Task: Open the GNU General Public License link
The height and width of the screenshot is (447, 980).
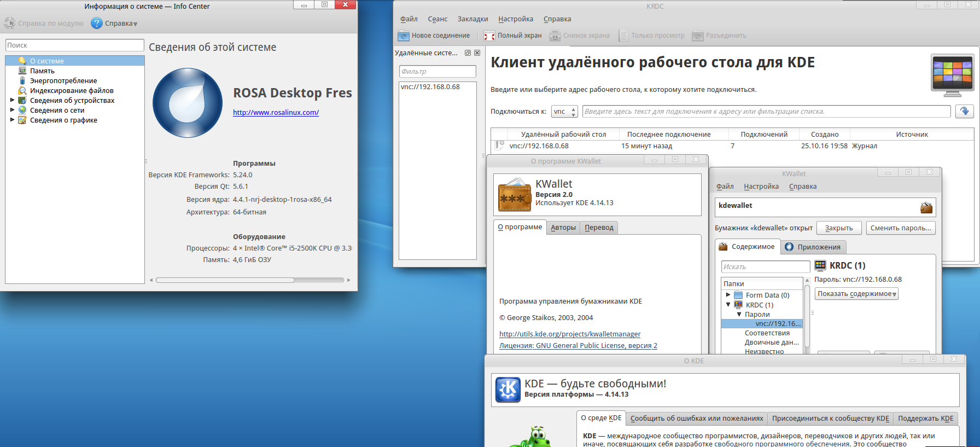Action: 578,346
